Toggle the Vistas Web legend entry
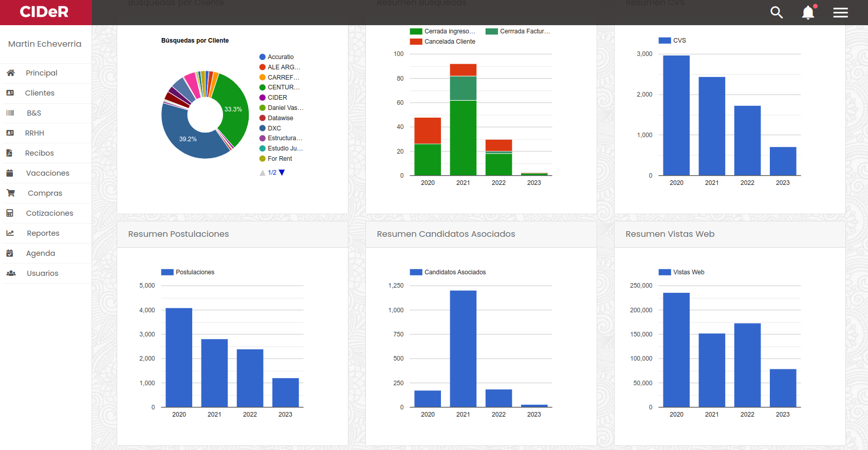The height and width of the screenshot is (450, 868). (681, 272)
